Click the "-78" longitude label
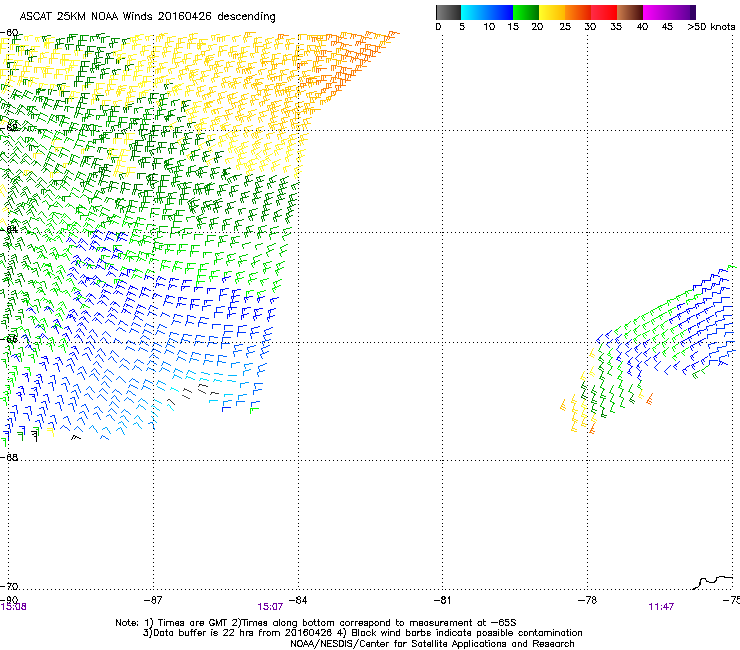 click(x=587, y=600)
